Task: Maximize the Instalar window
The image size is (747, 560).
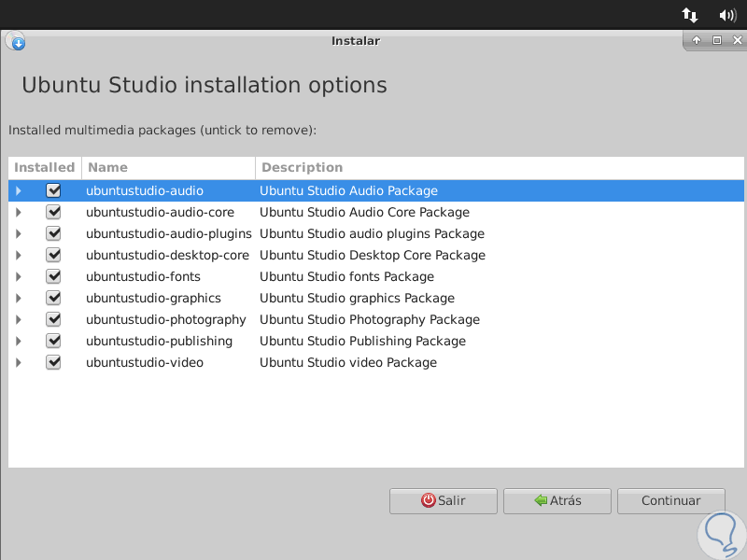Action: pyautogui.click(x=717, y=40)
